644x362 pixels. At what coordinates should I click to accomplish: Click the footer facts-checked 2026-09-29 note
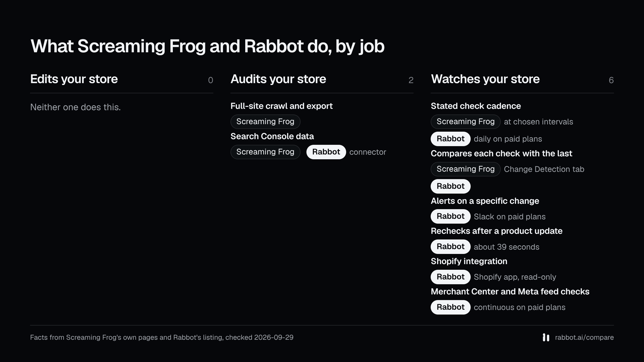[162, 337]
